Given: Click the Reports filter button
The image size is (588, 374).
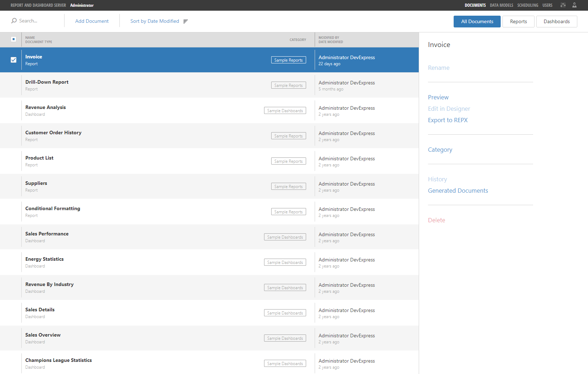Looking at the screenshot, I should pos(518,21).
